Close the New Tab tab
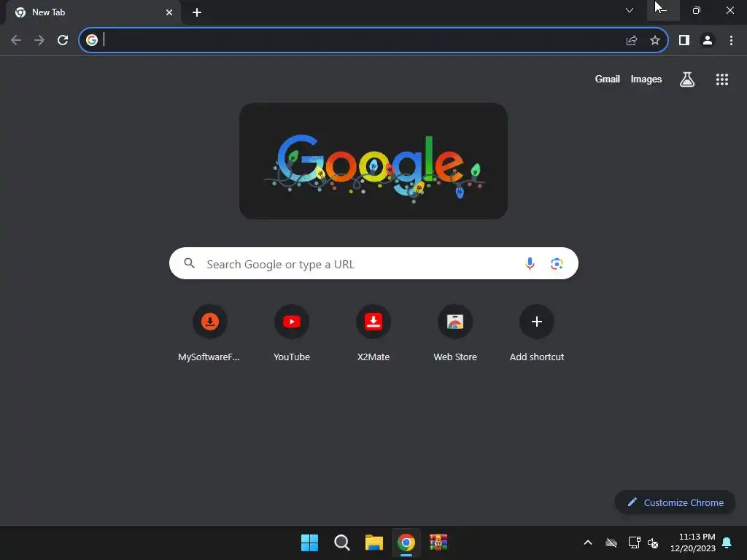 click(169, 12)
